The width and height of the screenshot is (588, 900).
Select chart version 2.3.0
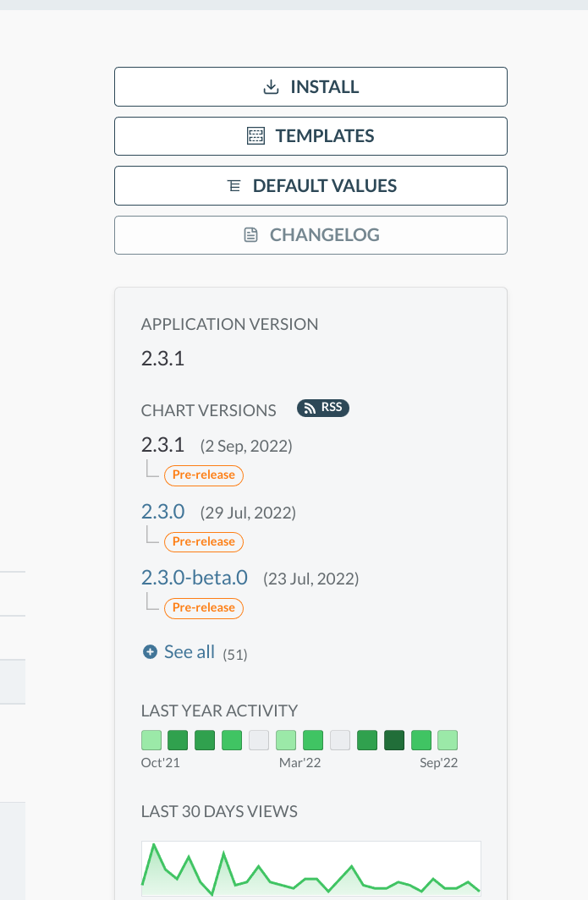click(x=161, y=512)
